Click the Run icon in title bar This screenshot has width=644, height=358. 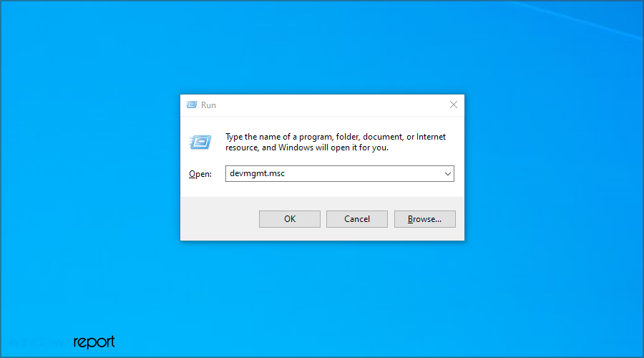(x=192, y=105)
